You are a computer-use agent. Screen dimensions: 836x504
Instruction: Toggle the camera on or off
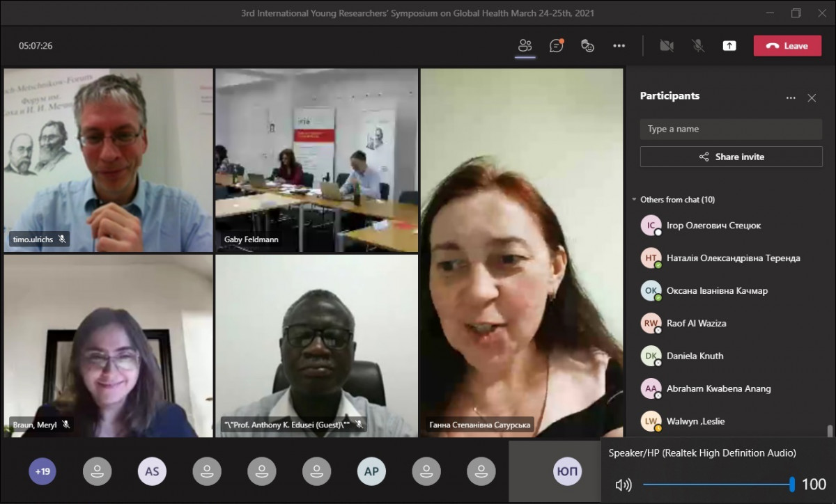coord(667,46)
